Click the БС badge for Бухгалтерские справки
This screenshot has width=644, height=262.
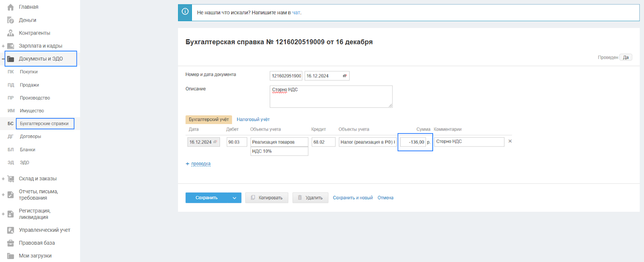click(11, 124)
